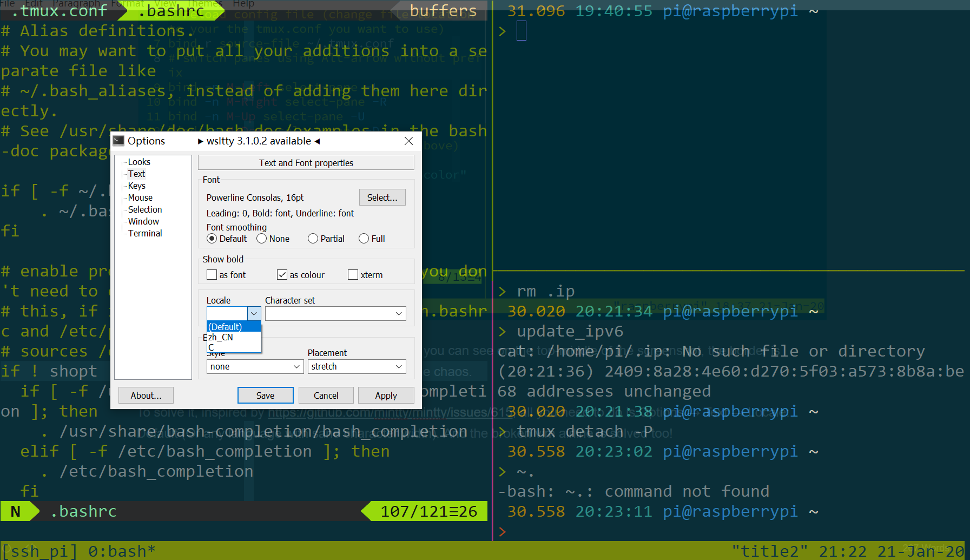Screen dimensions: 970x560
Task: Click the Help menu in the background window
Action: [x=243, y=3]
